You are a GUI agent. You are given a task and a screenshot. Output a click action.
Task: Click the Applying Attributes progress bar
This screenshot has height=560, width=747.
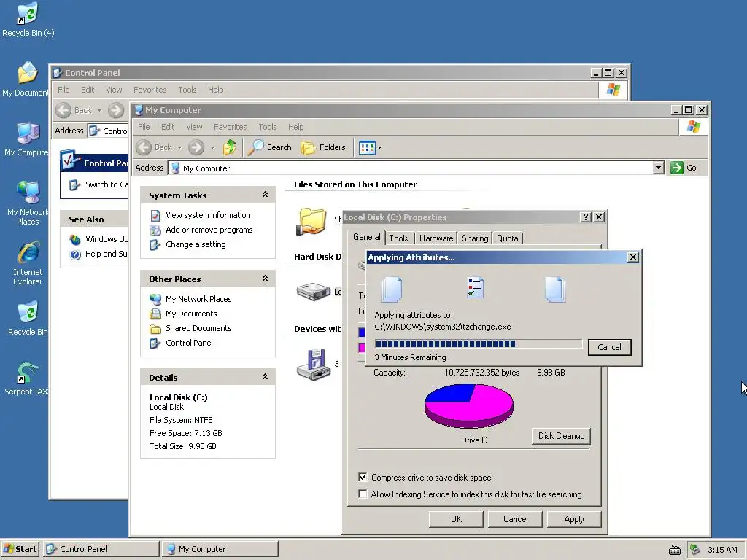(479, 344)
